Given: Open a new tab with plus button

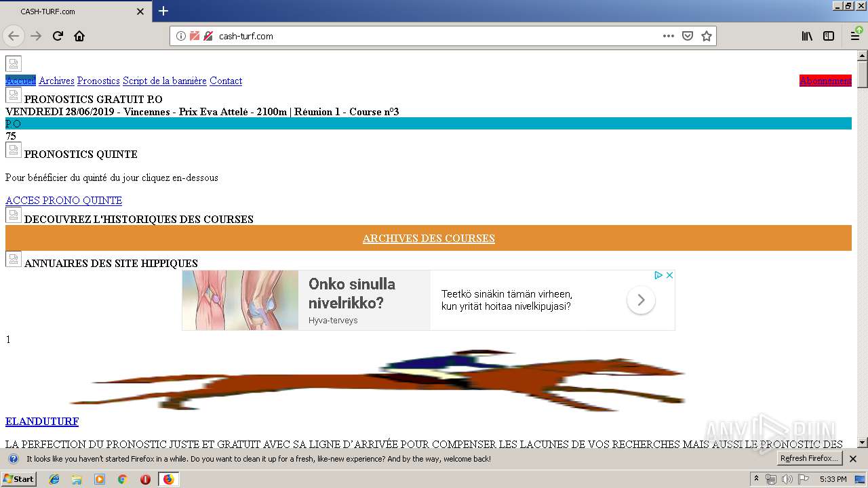Looking at the screenshot, I should 163,11.
